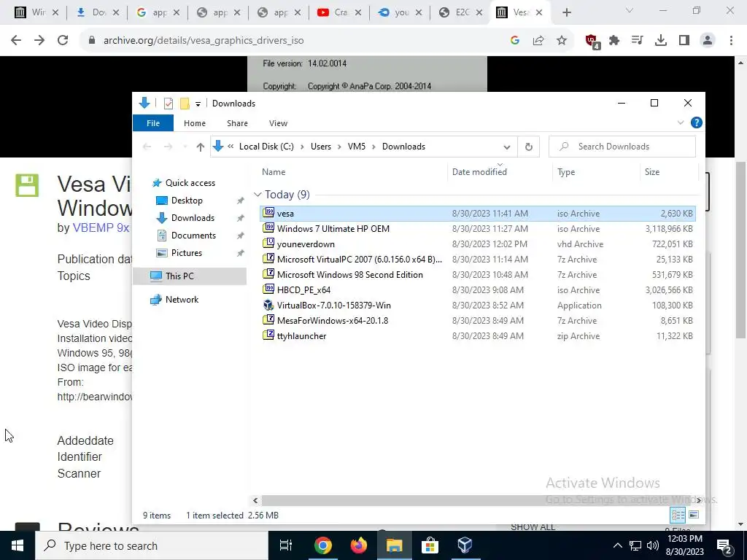Click the Chrome back arrow button
This screenshot has width=747, height=560.
tap(16, 41)
